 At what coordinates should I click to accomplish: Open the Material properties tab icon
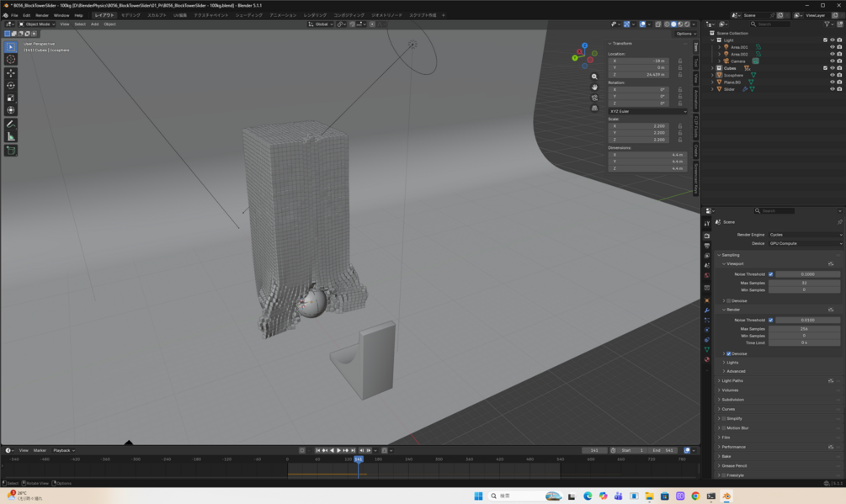707,359
